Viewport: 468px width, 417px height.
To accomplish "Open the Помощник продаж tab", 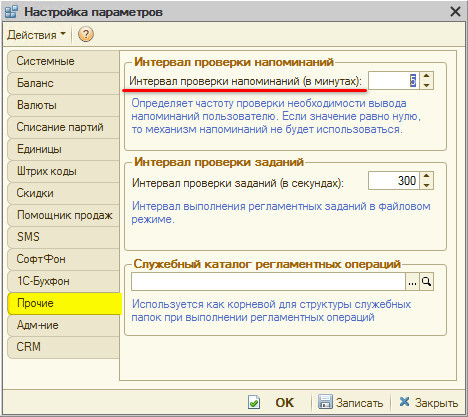I will click(63, 215).
